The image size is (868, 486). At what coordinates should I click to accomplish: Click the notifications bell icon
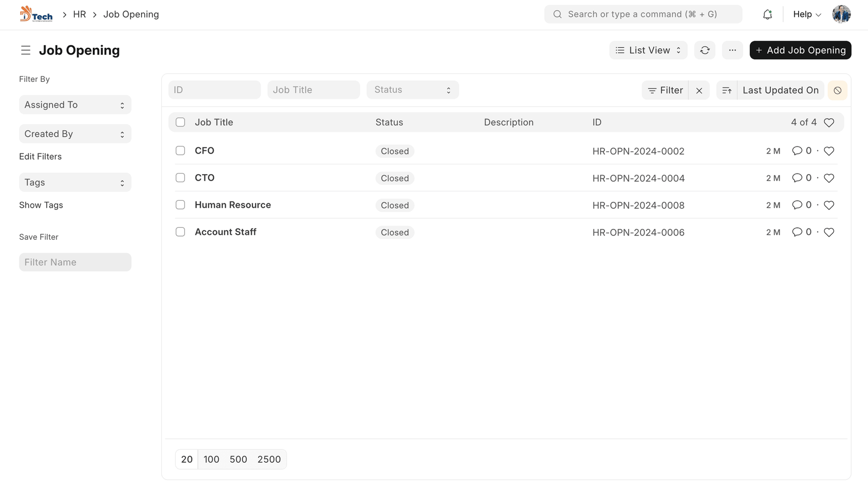click(x=767, y=15)
